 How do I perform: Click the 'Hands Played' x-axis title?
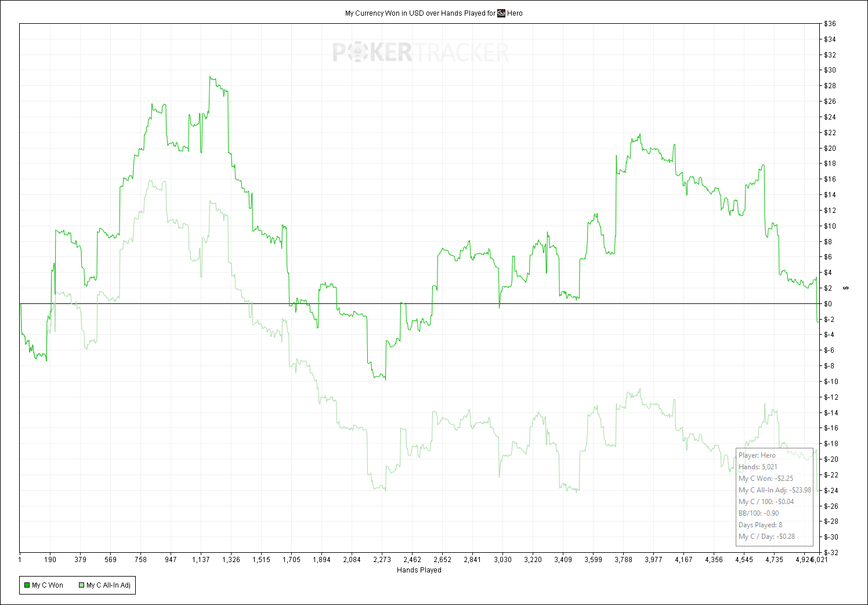(419, 570)
